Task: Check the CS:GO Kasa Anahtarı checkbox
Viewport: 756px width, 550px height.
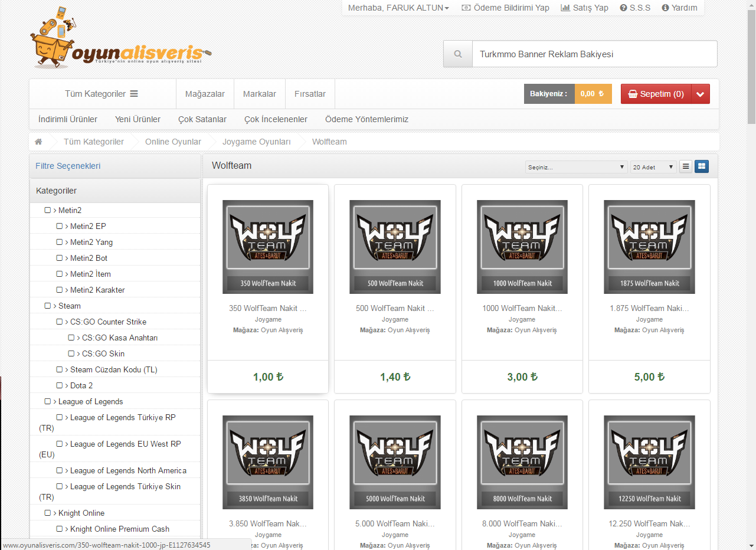Action: (x=71, y=338)
